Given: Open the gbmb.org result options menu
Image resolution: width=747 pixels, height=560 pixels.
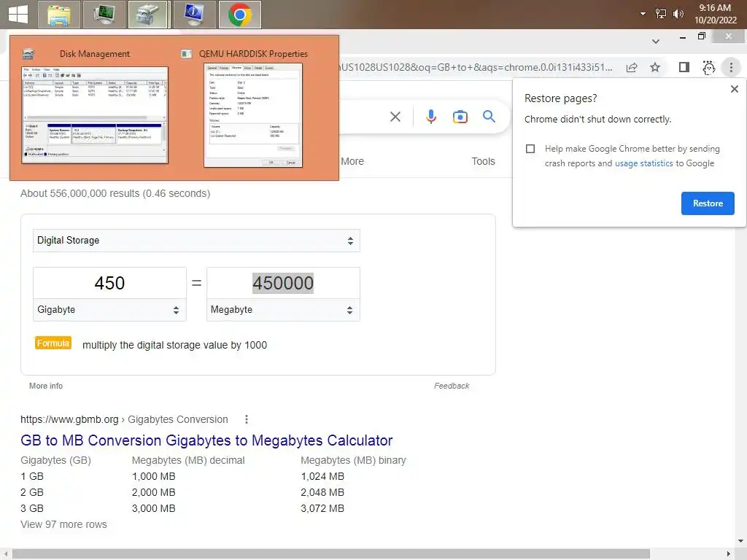Looking at the screenshot, I should click(247, 419).
